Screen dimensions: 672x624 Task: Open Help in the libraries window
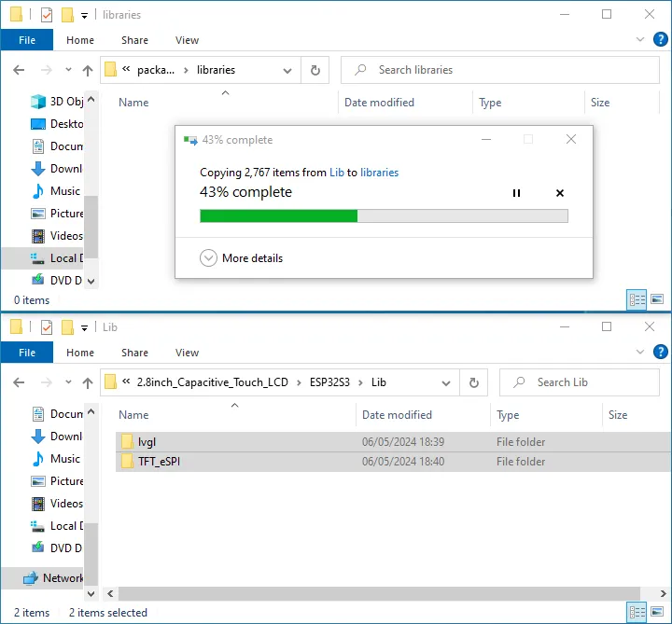pos(661,39)
